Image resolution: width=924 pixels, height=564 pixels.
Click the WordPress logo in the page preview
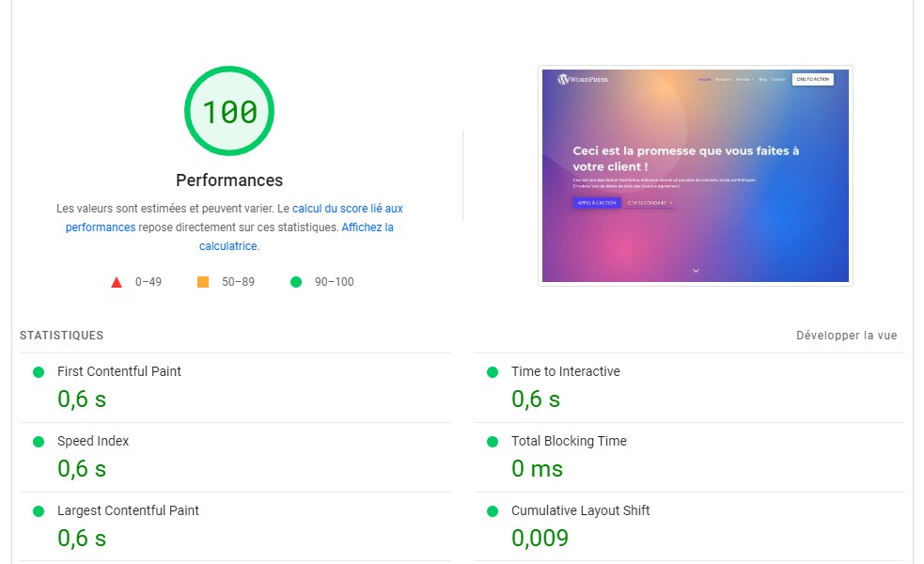pyautogui.click(x=563, y=79)
